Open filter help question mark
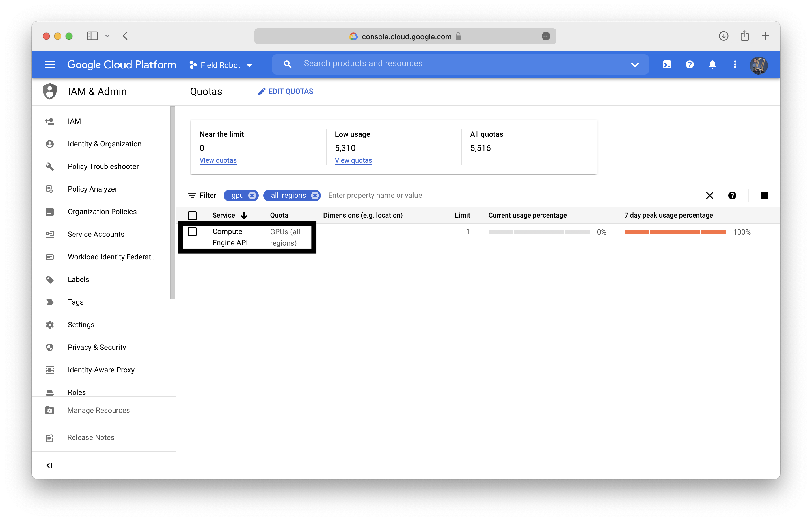The width and height of the screenshot is (812, 521). pyautogui.click(x=732, y=195)
